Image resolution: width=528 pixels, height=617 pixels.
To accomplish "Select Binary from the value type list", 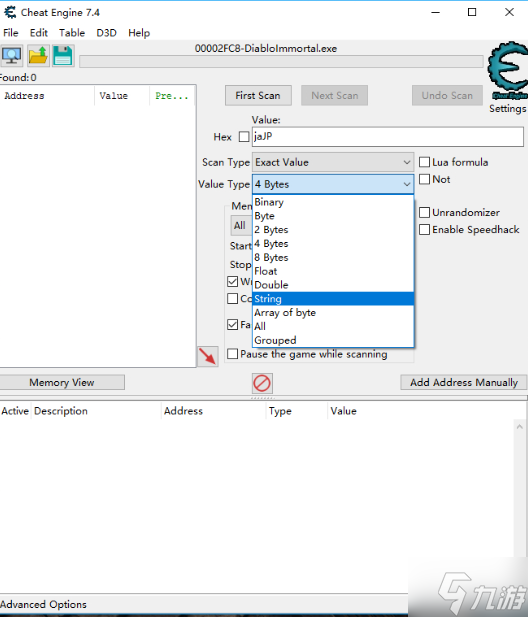I will pos(333,202).
